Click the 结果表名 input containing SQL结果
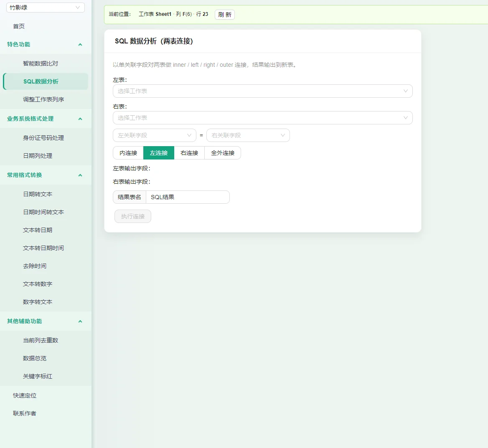488x448 pixels. [188, 197]
